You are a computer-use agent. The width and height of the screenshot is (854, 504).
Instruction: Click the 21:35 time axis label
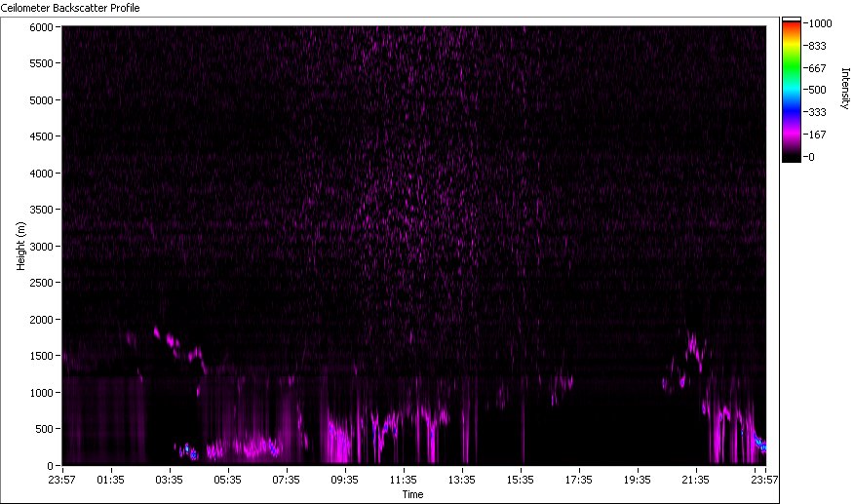point(695,480)
